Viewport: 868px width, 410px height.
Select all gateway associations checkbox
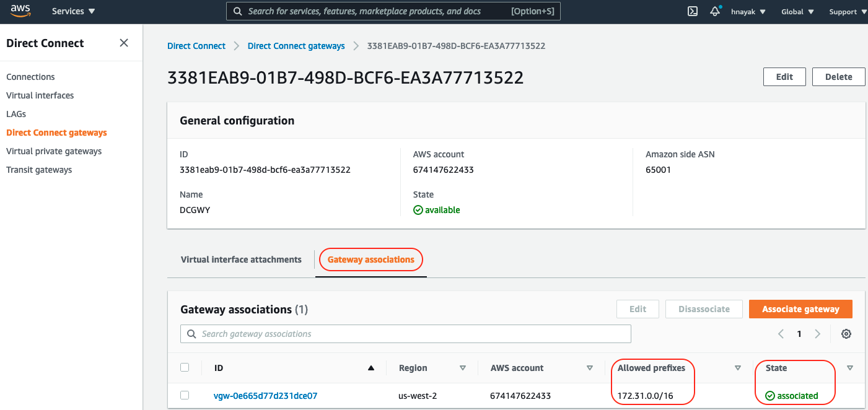click(x=185, y=367)
